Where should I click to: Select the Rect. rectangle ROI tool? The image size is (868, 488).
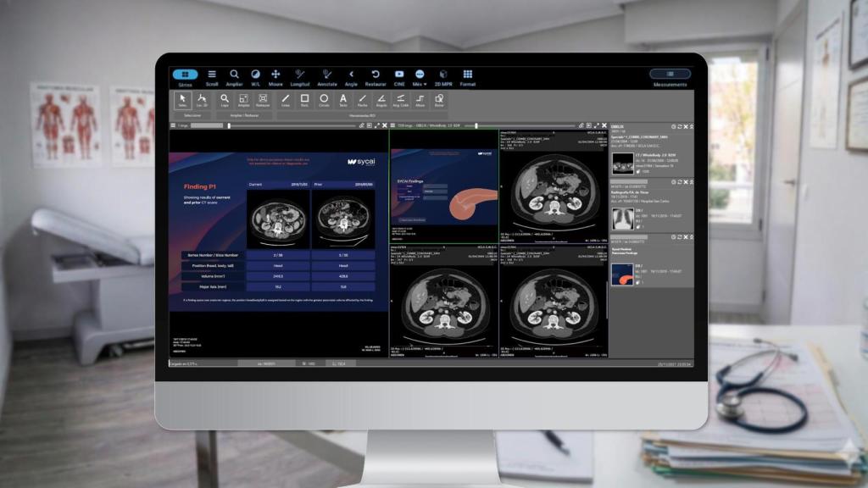click(304, 100)
